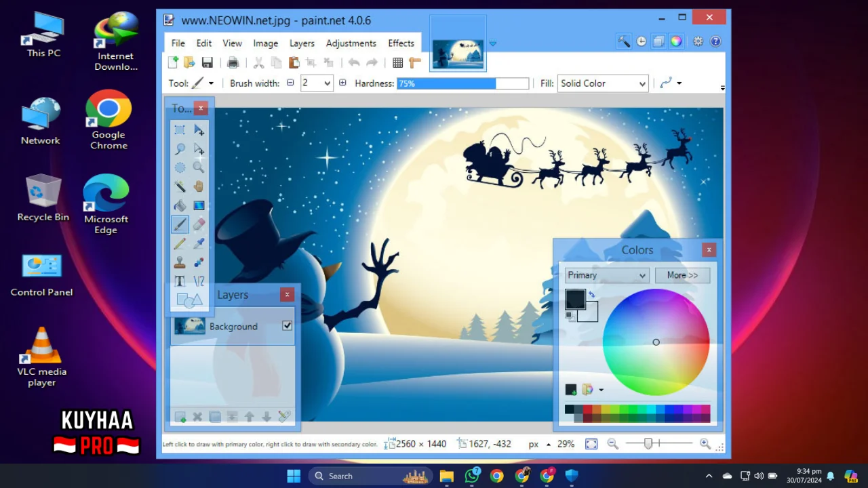
Task: Select the Pan hand tool
Action: click(x=199, y=186)
